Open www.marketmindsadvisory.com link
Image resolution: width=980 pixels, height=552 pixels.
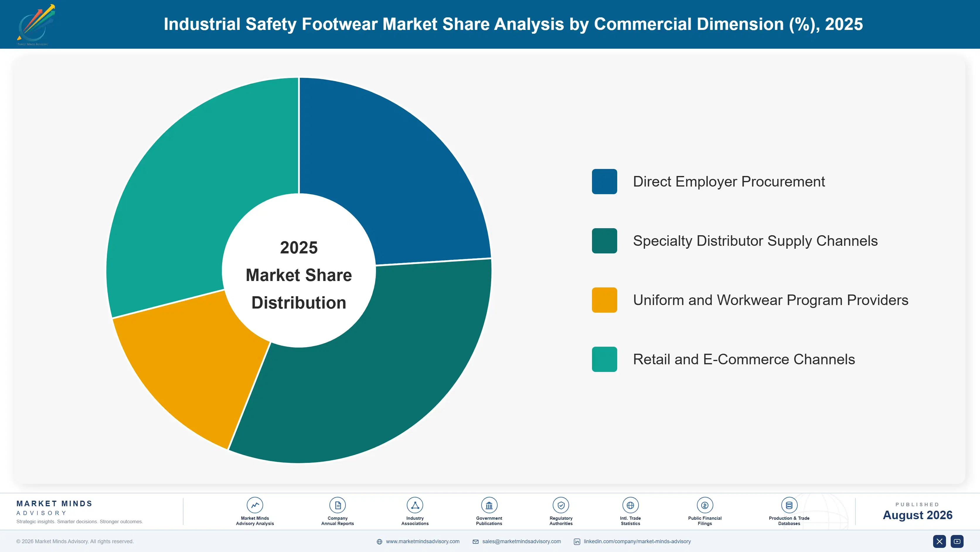pyautogui.click(x=423, y=541)
